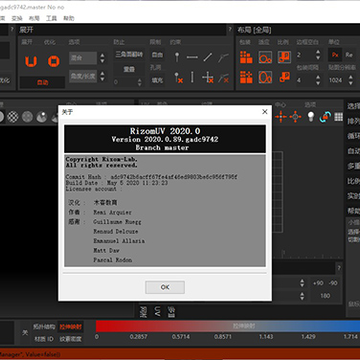This screenshot has width=360, height=360.
Task: Click the light bulb icon
Action: click(x=311, y=116)
